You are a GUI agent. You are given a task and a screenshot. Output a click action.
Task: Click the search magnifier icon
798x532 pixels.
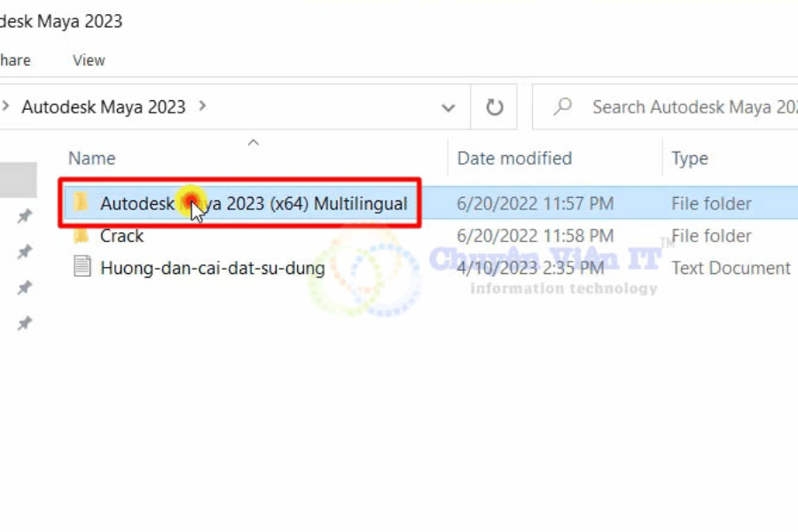click(562, 107)
